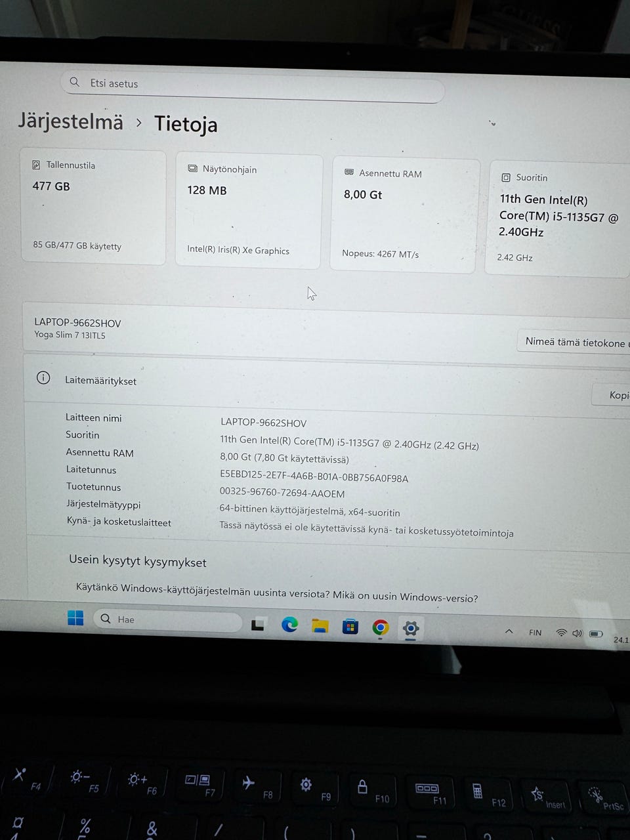Open the Tallennustila storage card

tap(93, 207)
